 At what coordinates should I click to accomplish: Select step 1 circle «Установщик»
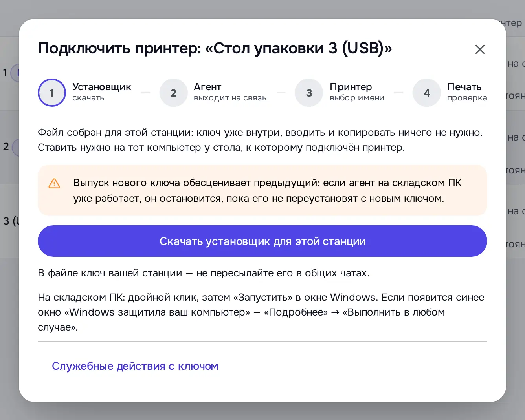point(52,93)
